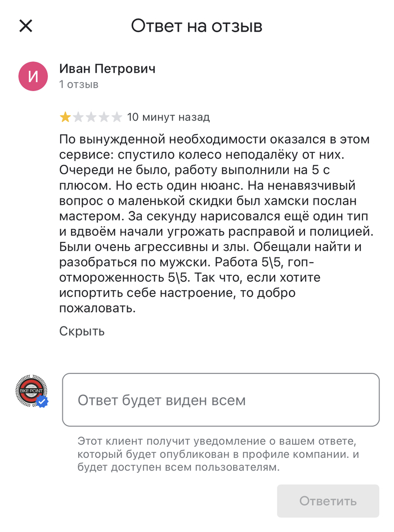394x532 pixels.
Task: Focus the 'Ответ будет виден всем' field
Action: click(x=221, y=400)
